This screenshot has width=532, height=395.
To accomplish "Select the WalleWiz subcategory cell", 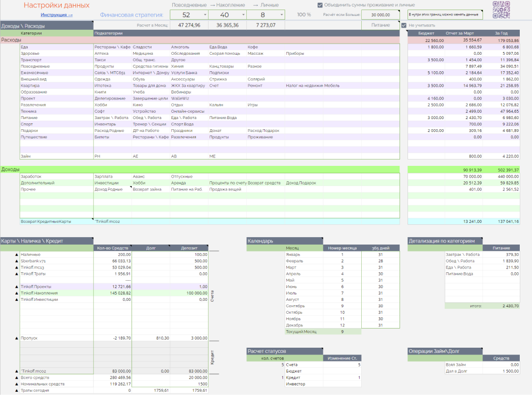I will pos(189,99).
